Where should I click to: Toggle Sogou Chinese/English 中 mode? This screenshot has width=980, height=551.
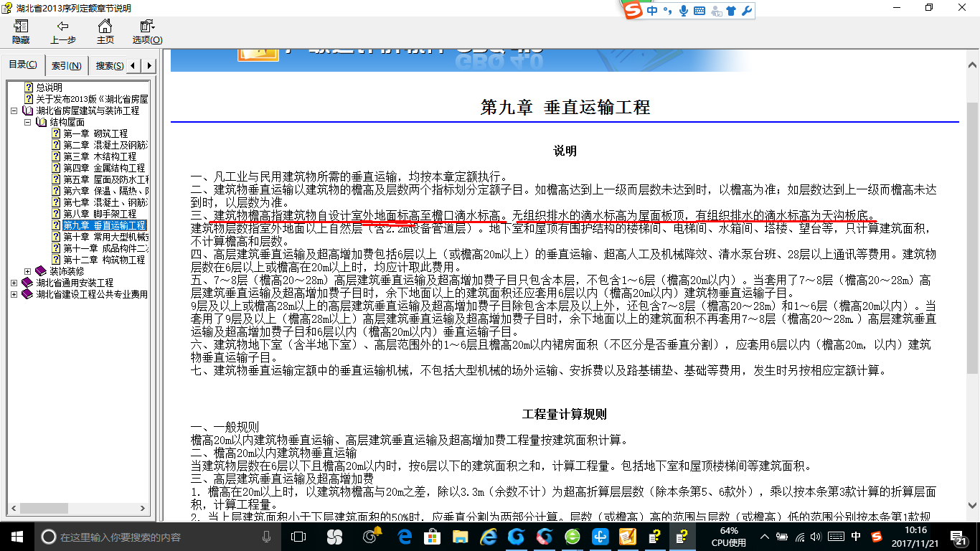pos(652,11)
